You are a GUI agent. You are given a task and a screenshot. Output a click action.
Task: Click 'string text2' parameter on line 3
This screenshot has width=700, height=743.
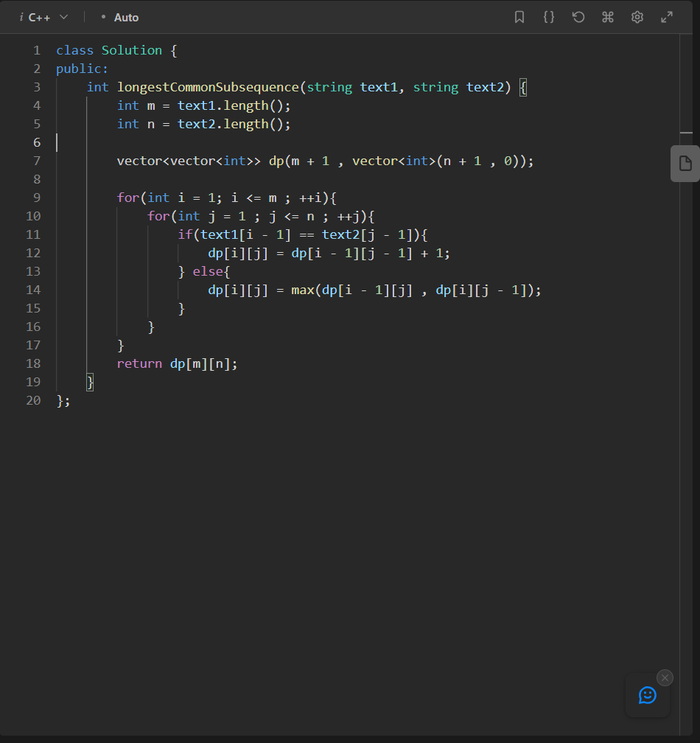click(458, 88)
